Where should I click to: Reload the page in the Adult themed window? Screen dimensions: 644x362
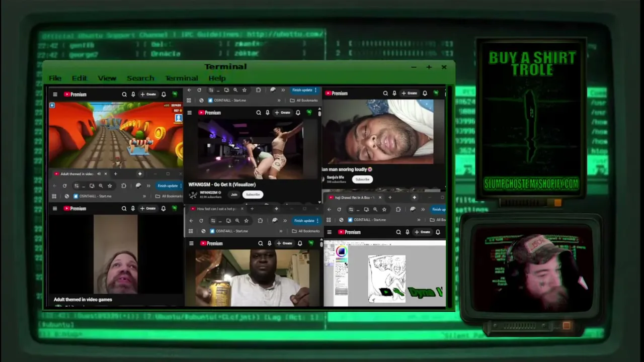coord(64,186)
